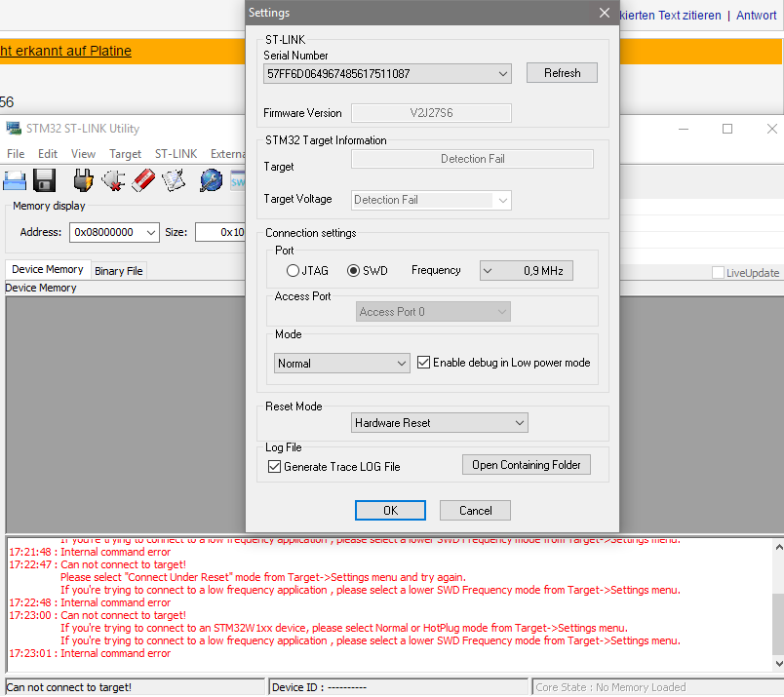This screenshot has width=784, height=697.
Task: Toggle Enable debug in Low power mode
Action: point(423,363)
